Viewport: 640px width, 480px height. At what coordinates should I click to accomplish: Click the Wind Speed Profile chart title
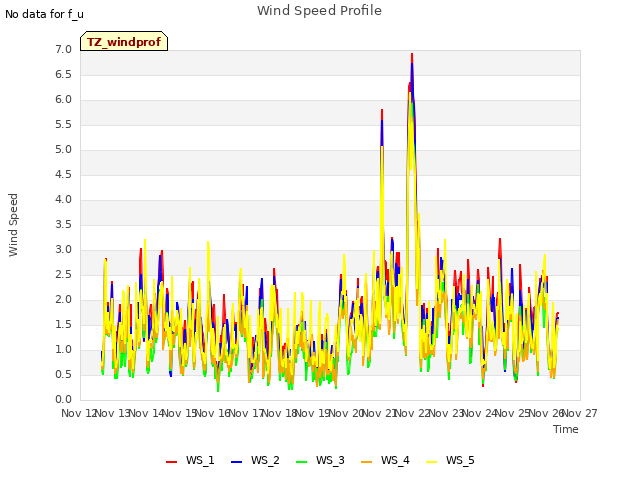click(x=319, y=11)
